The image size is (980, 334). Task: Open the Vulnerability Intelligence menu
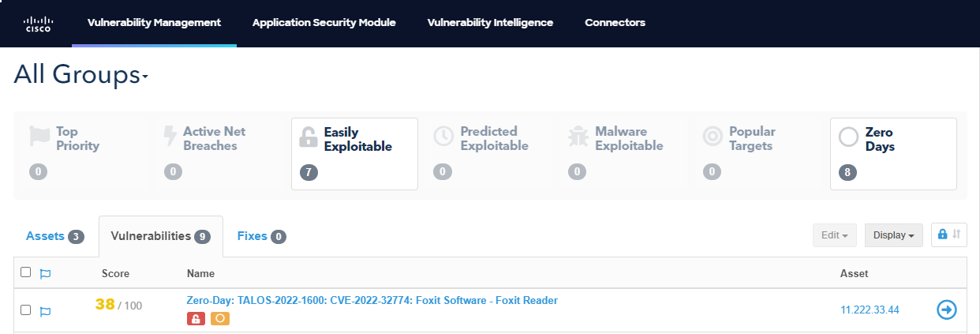[490, 23]
